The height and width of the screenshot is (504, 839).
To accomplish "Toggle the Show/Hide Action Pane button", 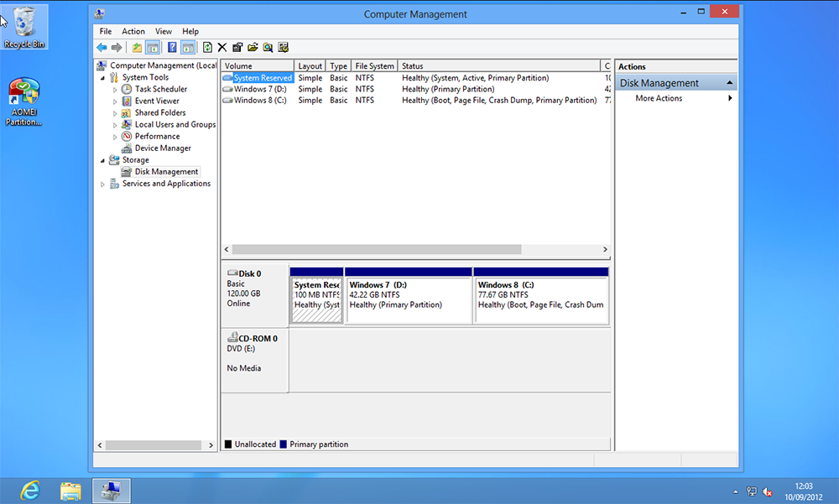I will (188, 48).
